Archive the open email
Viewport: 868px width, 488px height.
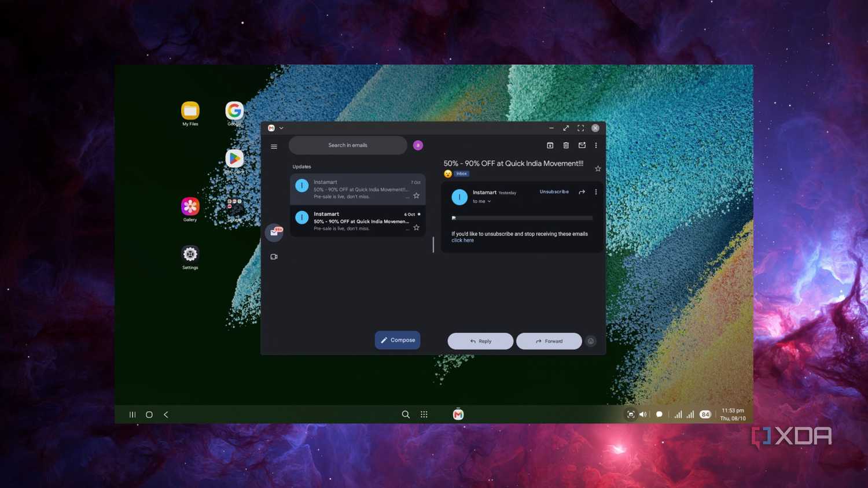click(x=550, y=145)
